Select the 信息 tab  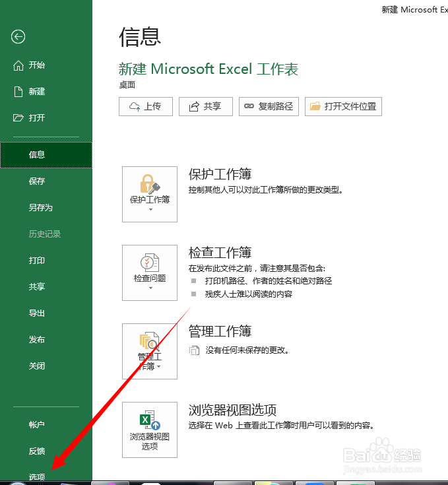46,155
